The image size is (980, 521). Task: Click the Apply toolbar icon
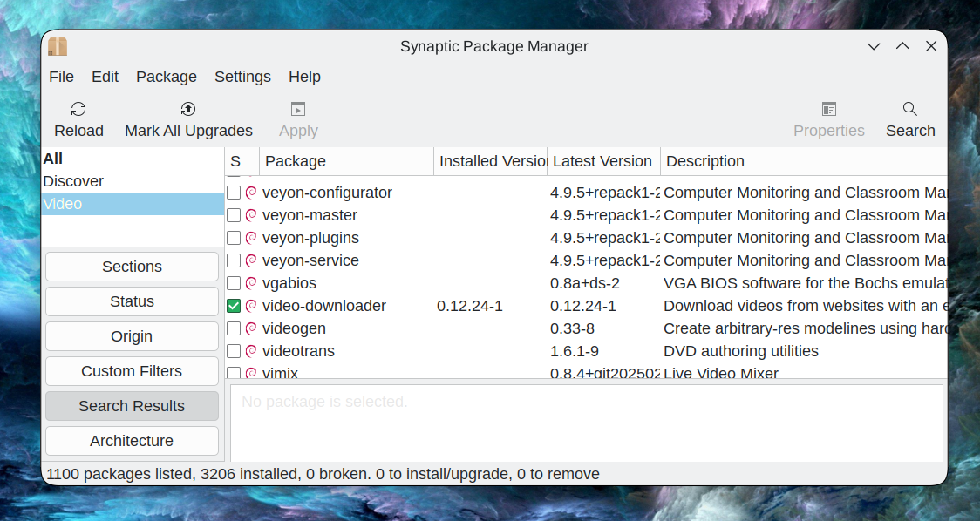click(298, 109)
